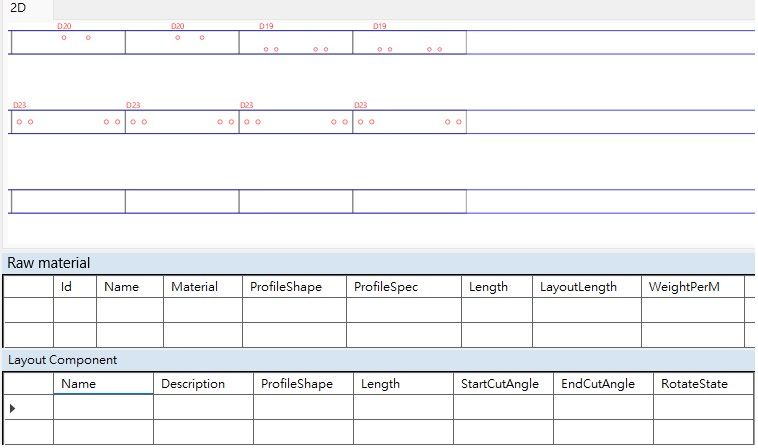Click the EndCutAngle column header

(602, 384)
